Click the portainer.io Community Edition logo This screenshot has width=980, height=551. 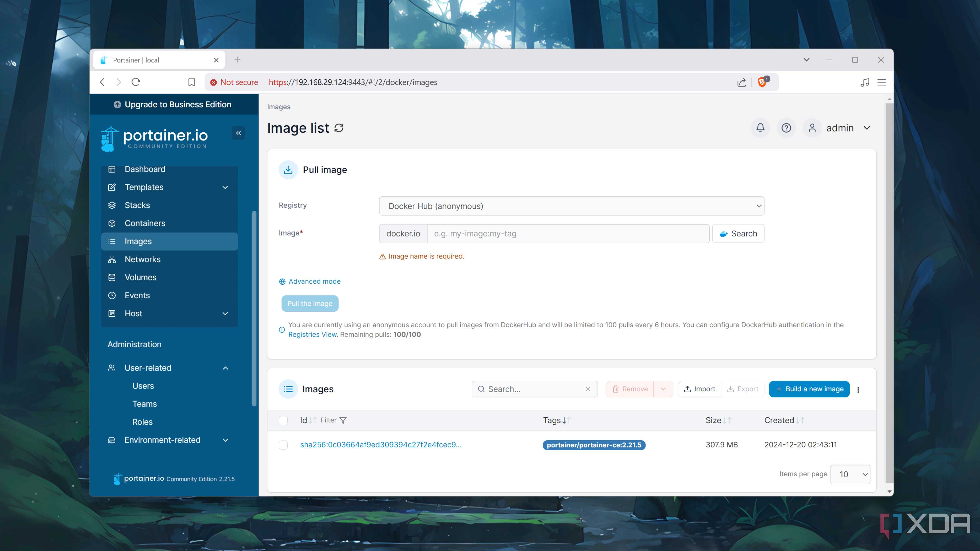154,139
